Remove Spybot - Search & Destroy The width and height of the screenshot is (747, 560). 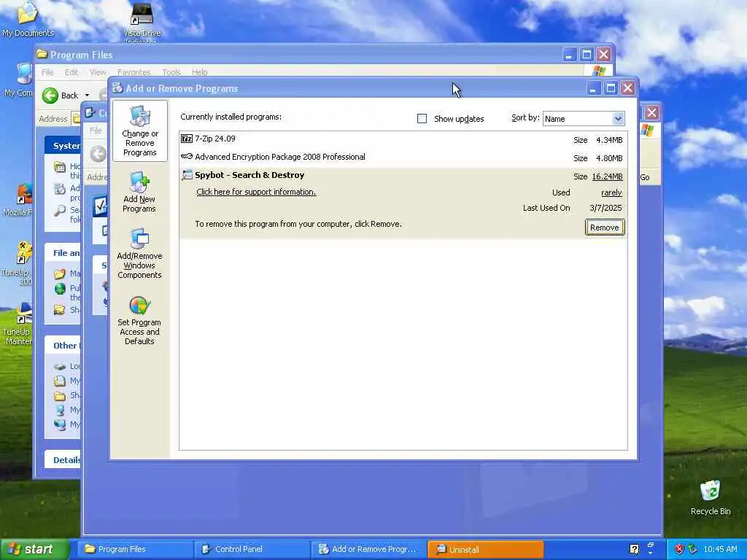tap(604, 227)
